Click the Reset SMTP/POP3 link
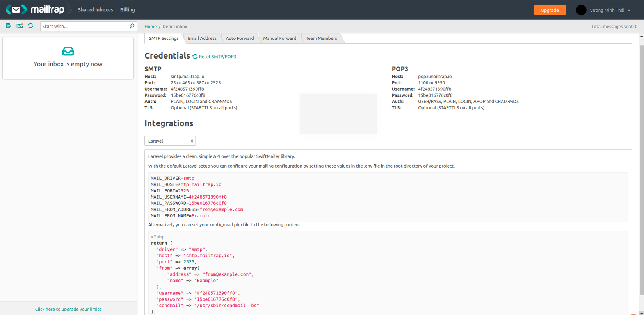This screenshot has height=315, width=644. 217,57
